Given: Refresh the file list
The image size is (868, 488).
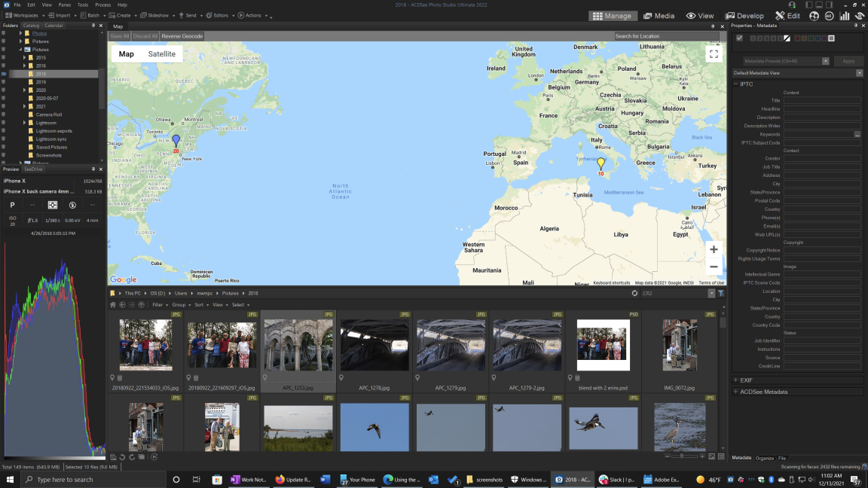Looking at the screenshot, I should tap(634, 293).
